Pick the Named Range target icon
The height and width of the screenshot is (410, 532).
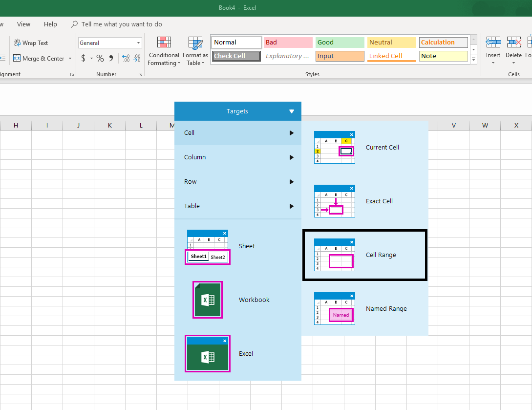pos(335,308)
